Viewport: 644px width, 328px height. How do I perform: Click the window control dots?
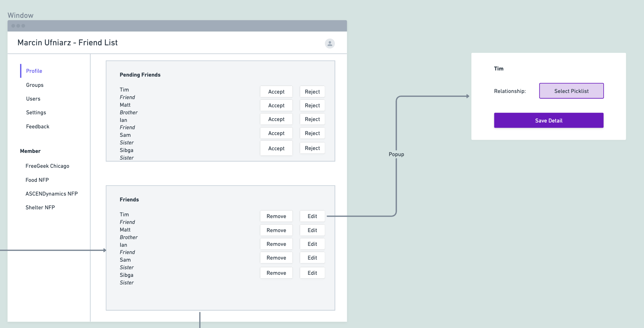point(18,26)
